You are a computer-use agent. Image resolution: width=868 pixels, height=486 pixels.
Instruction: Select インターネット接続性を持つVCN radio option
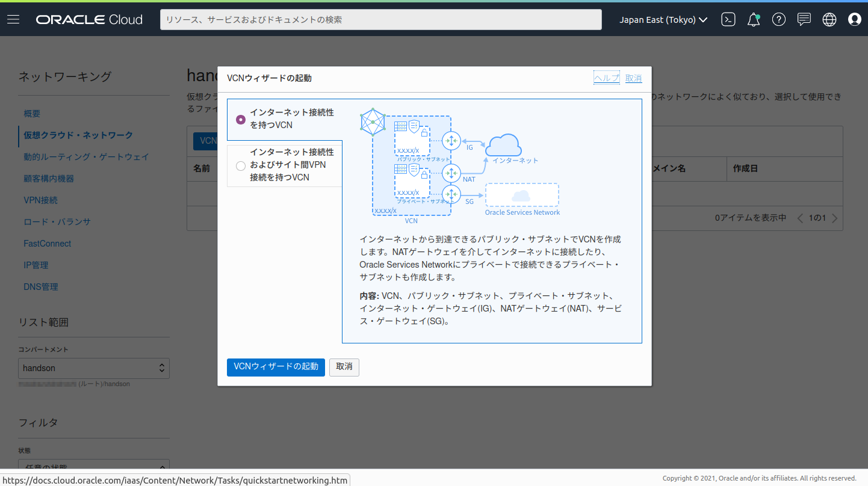(241, 120)
